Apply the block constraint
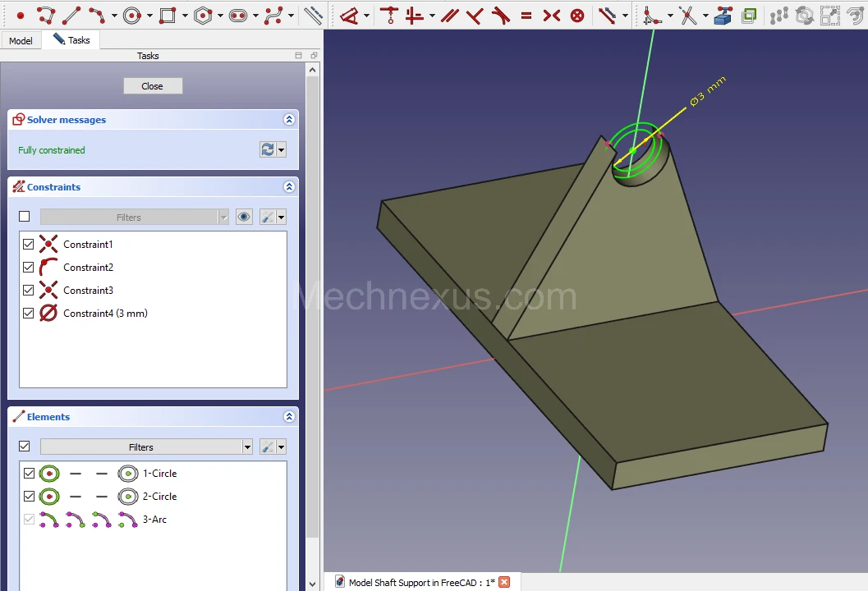 click(x=577, y=15)
